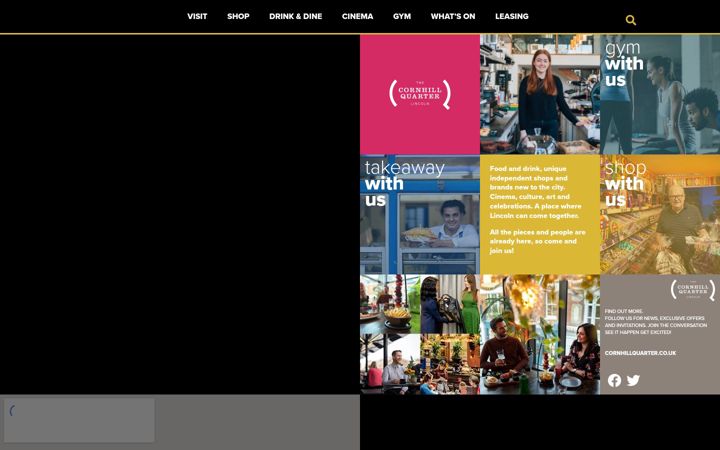Click the loading spinner box
Viewport: 720px width, 450px height.
click(79, 420)
